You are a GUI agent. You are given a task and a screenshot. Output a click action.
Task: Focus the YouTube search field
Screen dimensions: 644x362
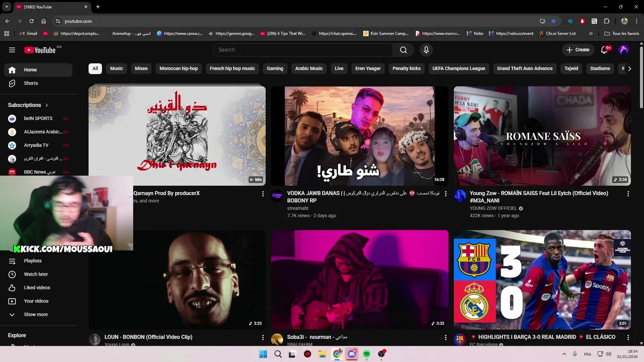(x=303, y=50)
